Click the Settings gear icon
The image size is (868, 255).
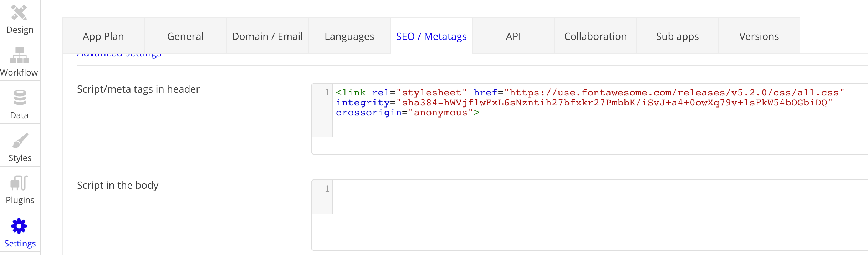(x=19, y=226)
